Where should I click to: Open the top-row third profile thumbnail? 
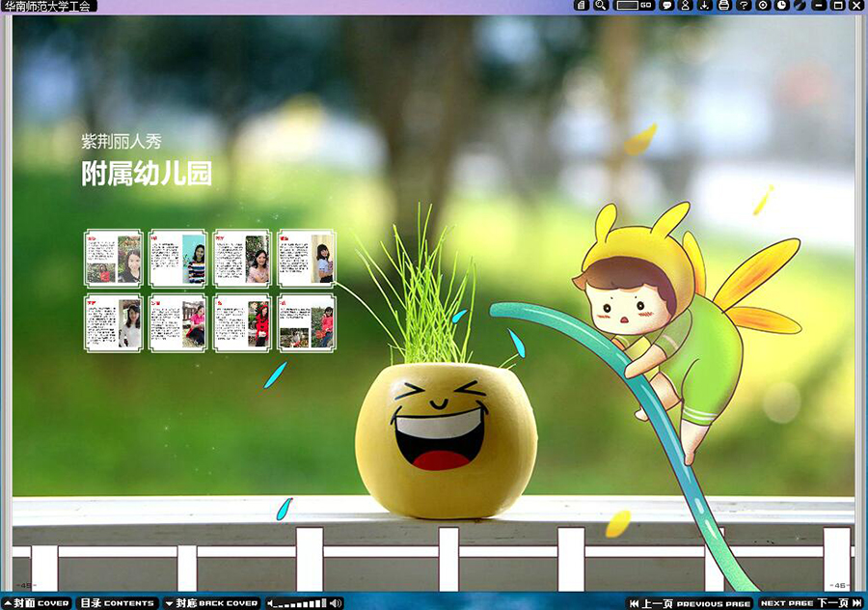point(242,258)
